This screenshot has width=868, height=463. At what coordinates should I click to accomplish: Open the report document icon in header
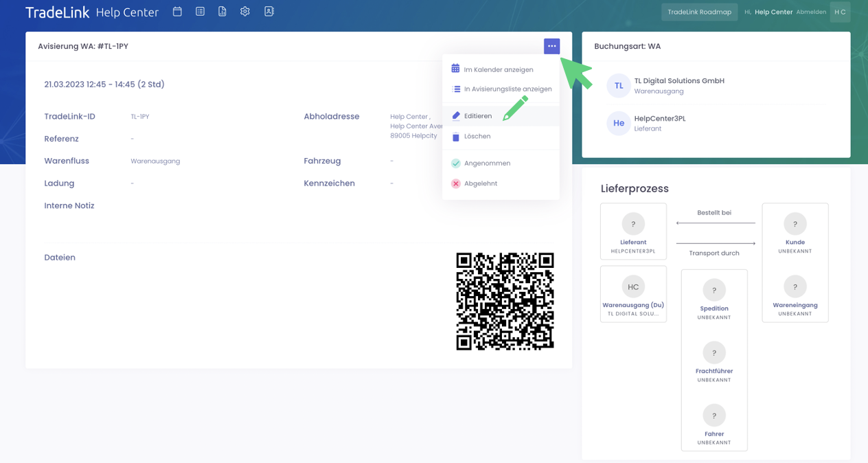[x=222, y=12]
